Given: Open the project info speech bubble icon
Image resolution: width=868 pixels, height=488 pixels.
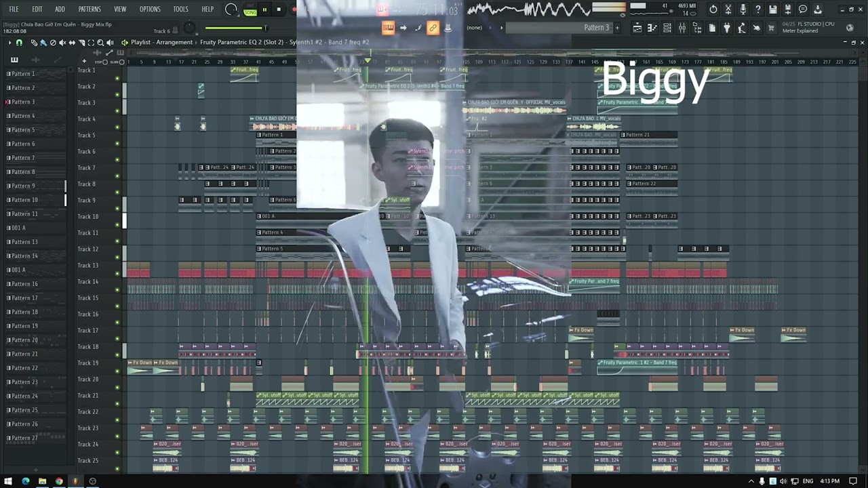Looking at the screenshot, I should 803,9.
